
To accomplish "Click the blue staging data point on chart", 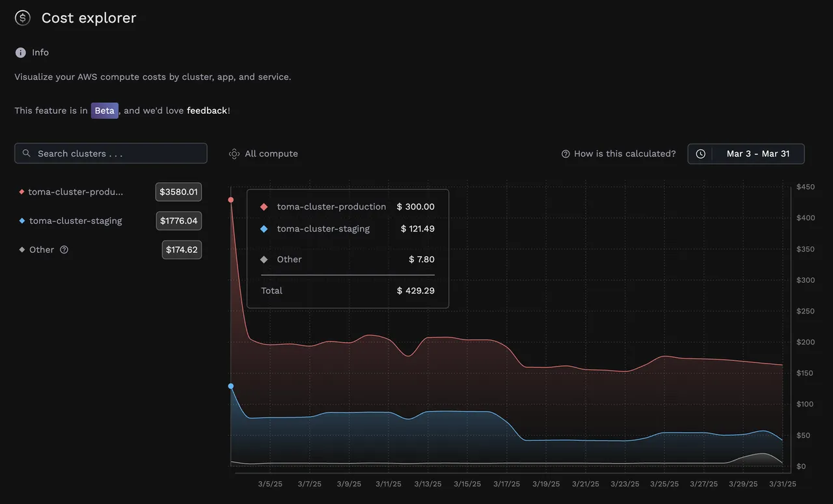I will point(231,386).
